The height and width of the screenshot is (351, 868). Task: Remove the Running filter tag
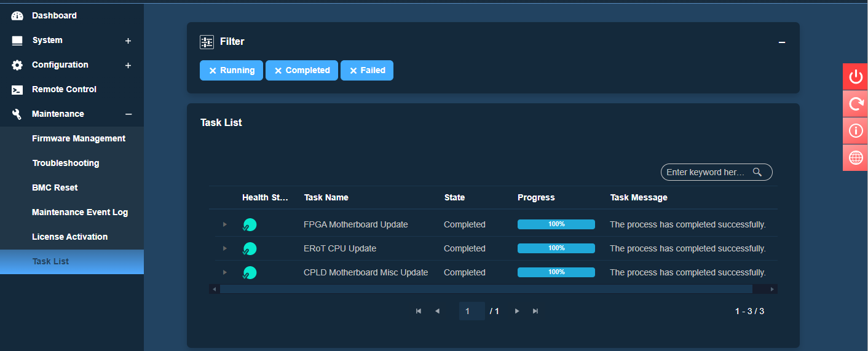coord(213,71)
